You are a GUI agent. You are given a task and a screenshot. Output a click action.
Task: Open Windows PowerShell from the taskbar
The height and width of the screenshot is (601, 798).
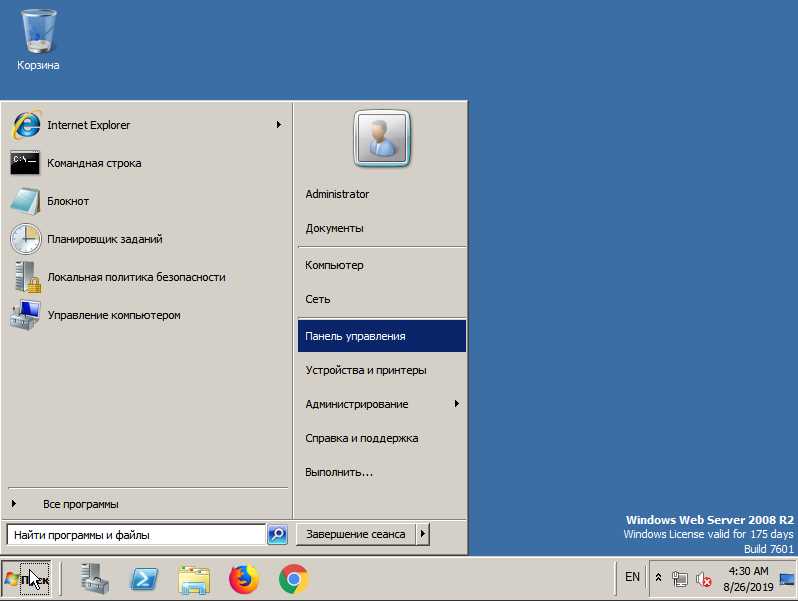[144, 579]
